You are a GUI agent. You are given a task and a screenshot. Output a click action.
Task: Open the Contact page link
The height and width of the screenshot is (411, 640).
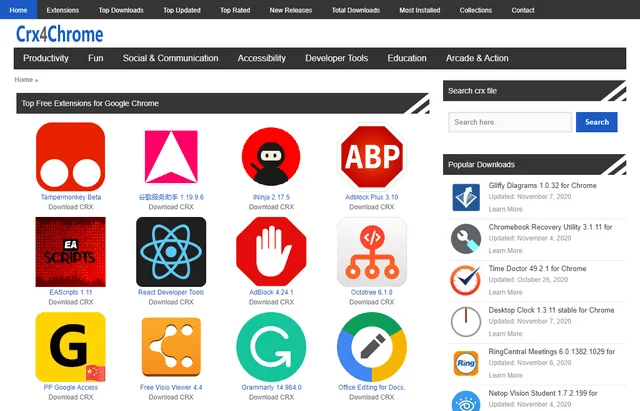pyautogui.click(x=523, y=10)
